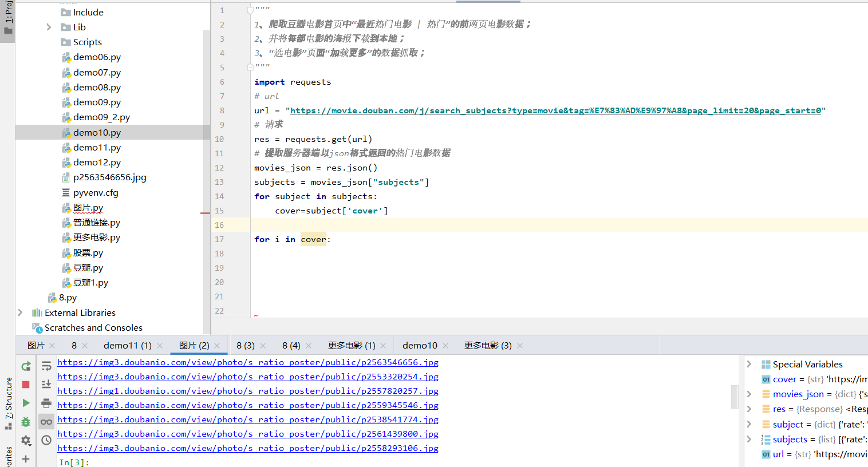
Task: Attach debugger using the green bug icon
Action: [x=26, y=422]
